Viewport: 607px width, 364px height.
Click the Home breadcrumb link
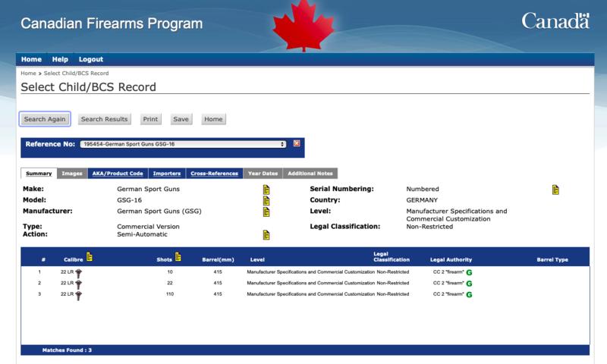(28, 73)
